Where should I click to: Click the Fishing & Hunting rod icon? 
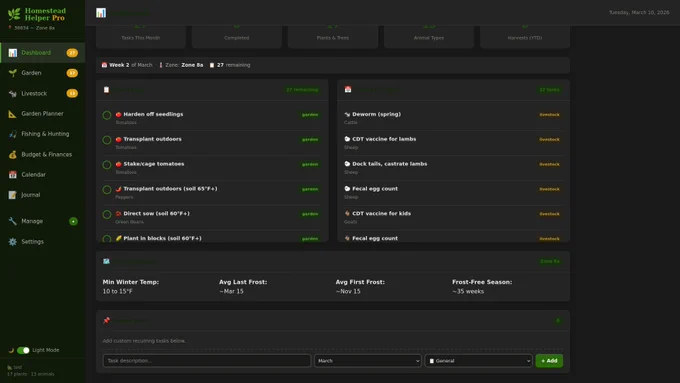coord(13,134)
